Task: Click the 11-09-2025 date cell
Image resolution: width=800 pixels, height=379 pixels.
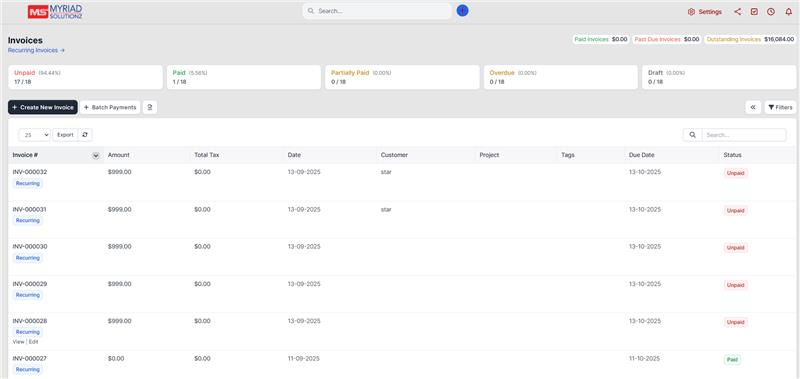Action: [x=304, y=358]
